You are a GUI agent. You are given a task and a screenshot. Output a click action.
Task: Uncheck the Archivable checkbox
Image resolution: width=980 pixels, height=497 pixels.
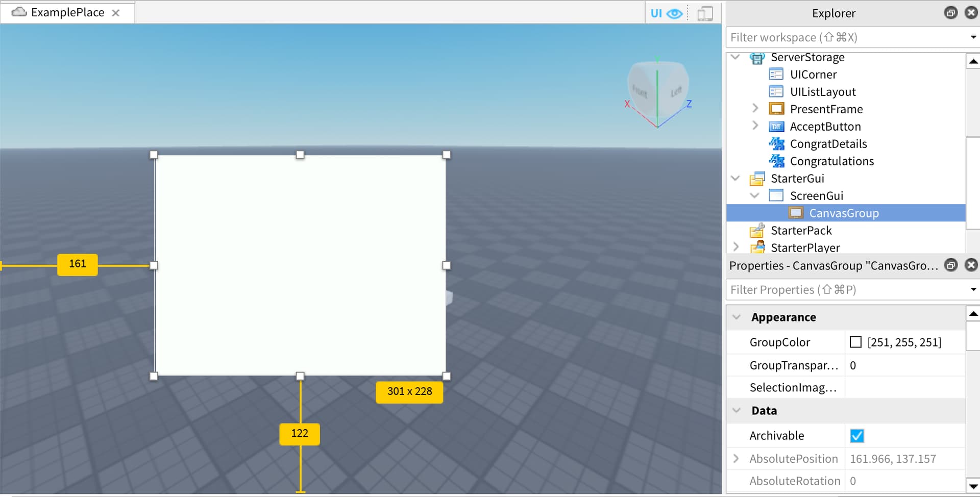click(856, 435)
